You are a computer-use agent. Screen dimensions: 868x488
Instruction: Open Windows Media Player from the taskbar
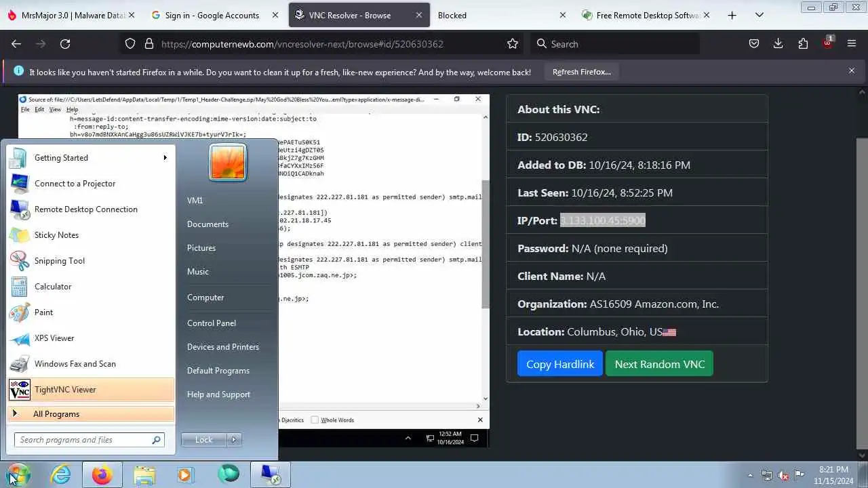(185, 474)
